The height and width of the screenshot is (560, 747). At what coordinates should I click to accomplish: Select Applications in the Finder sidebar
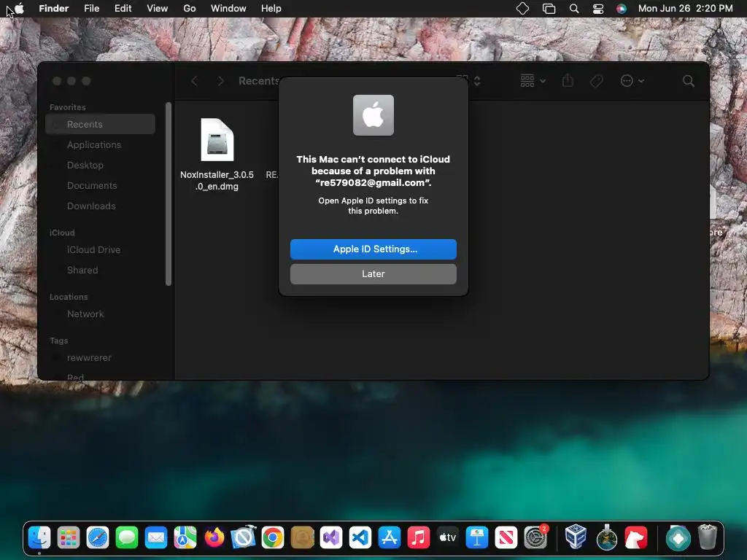100,145
